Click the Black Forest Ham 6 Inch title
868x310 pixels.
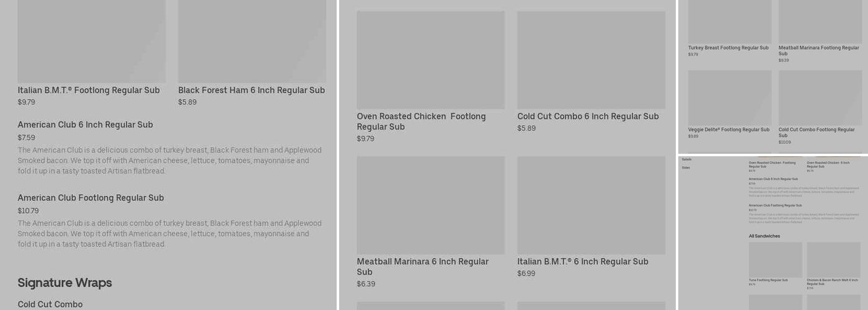pos(251,91)
